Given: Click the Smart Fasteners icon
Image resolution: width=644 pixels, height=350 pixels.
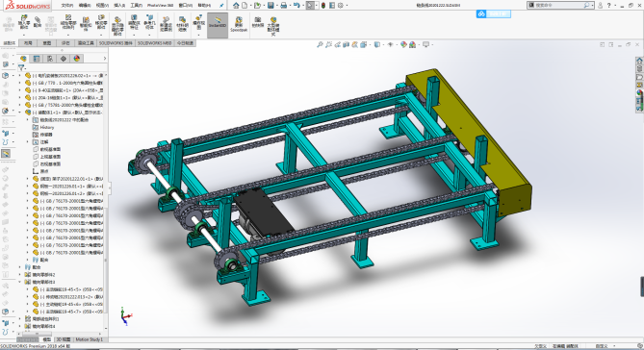Looking at the screenshot, I should tap(86, 19).
